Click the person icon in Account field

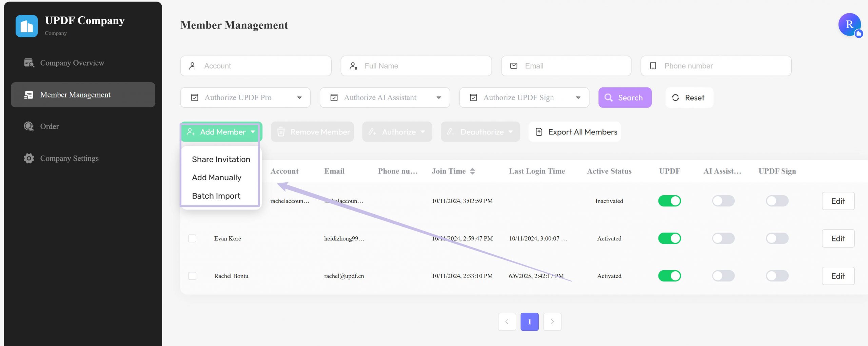193,66
